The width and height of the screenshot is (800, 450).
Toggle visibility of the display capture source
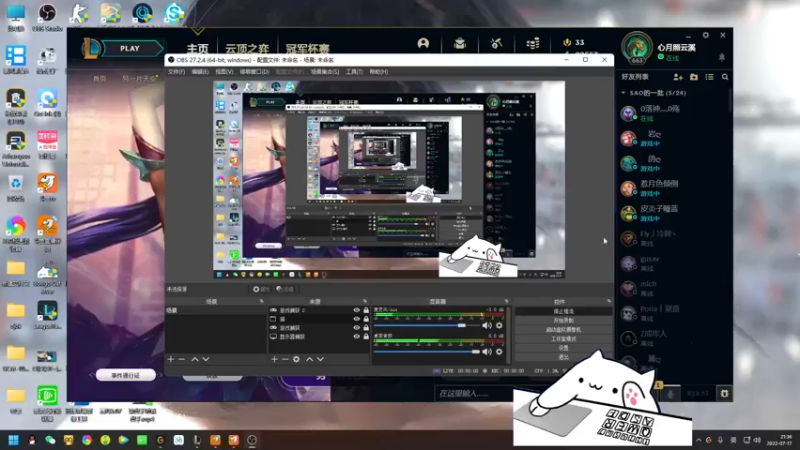coord(357,336)
